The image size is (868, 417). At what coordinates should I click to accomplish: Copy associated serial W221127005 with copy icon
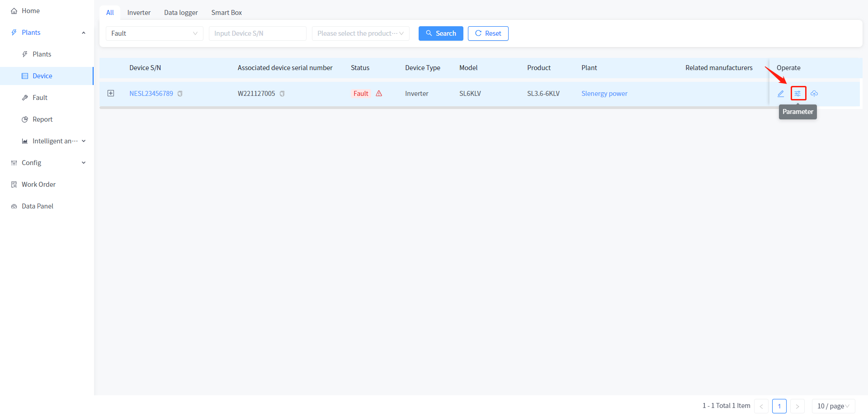pyautogui.click(x=282, y=94)
